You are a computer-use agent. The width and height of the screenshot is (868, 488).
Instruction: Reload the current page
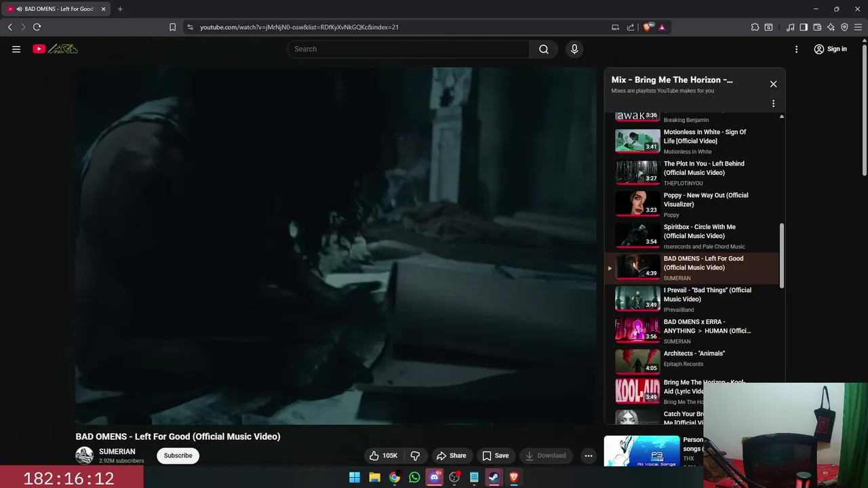[37, 27]
